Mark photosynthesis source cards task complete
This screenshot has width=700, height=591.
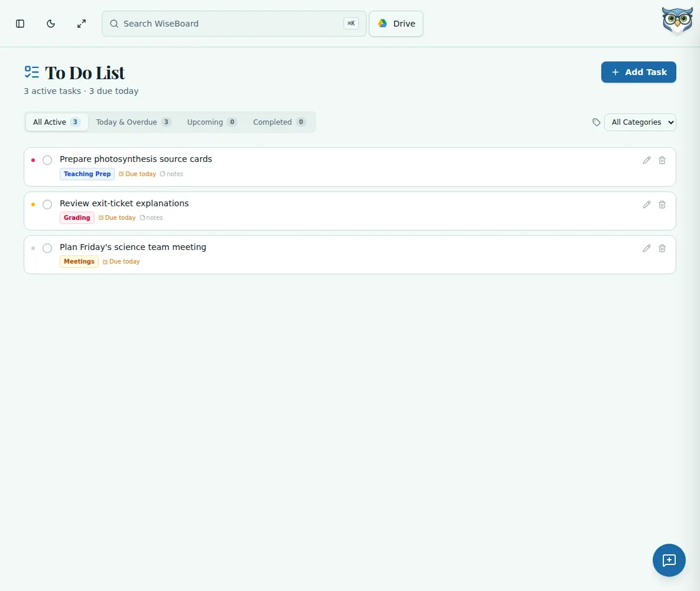pos(47,160)
